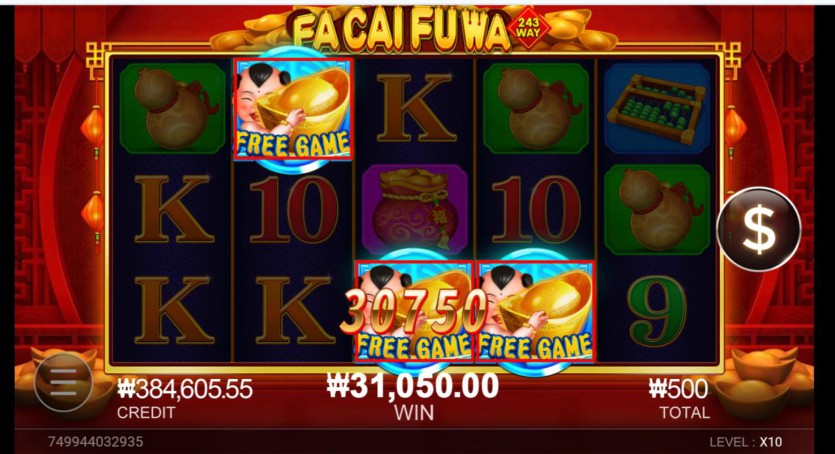
Task: Click the gourd symbol atop reel four
Action: coord(536,109)
